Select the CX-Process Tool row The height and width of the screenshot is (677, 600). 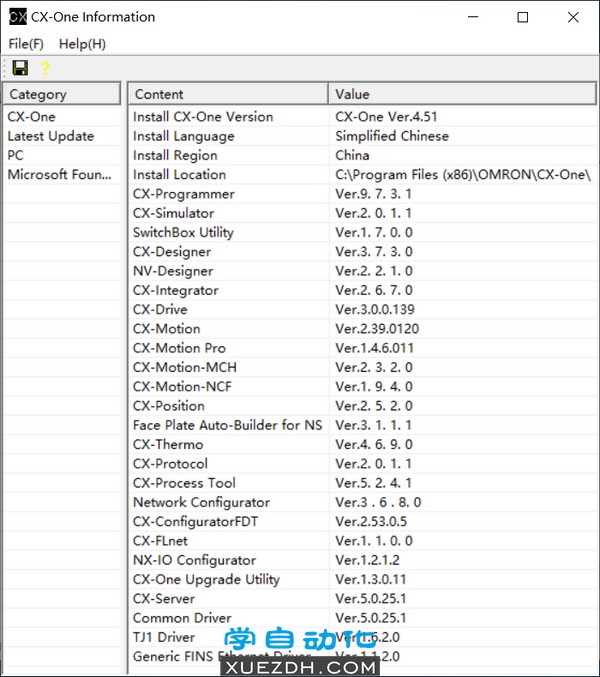pos(363,483)
